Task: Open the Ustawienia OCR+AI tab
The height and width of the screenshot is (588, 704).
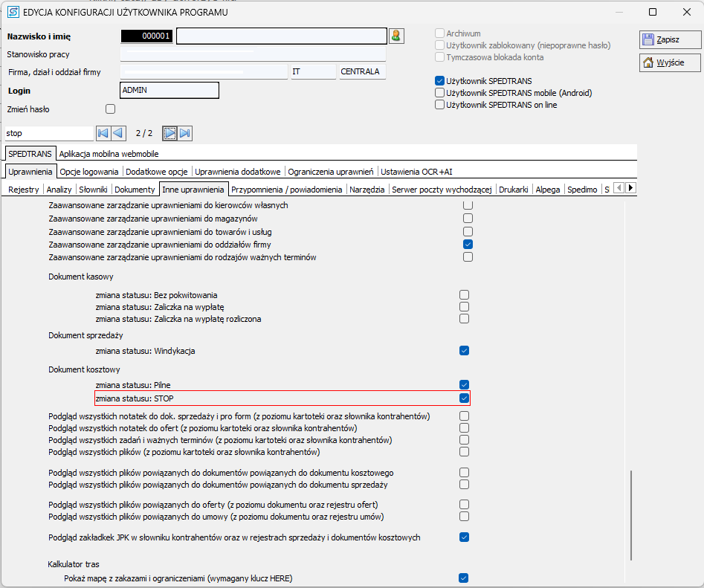Action: tap(416, 171)
